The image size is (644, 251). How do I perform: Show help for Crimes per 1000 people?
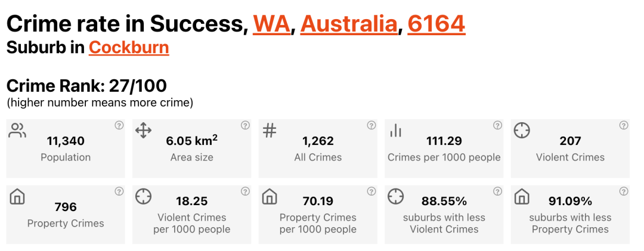[497, 125]
